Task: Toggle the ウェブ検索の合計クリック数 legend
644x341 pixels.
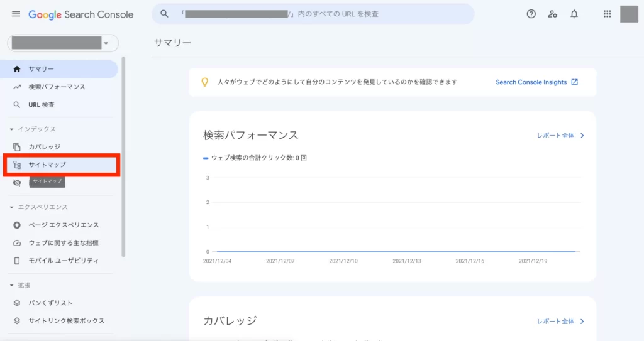Action: [x=255, y=158]
